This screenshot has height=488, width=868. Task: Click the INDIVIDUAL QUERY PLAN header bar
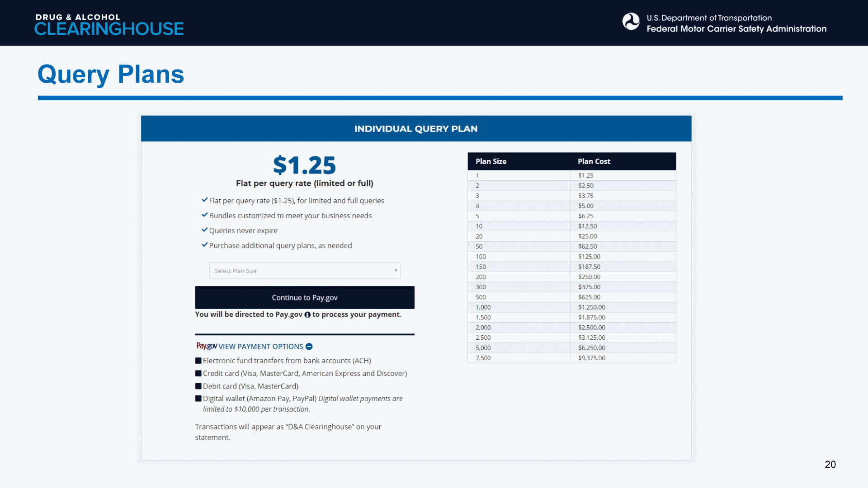click(x=416, y=129)
